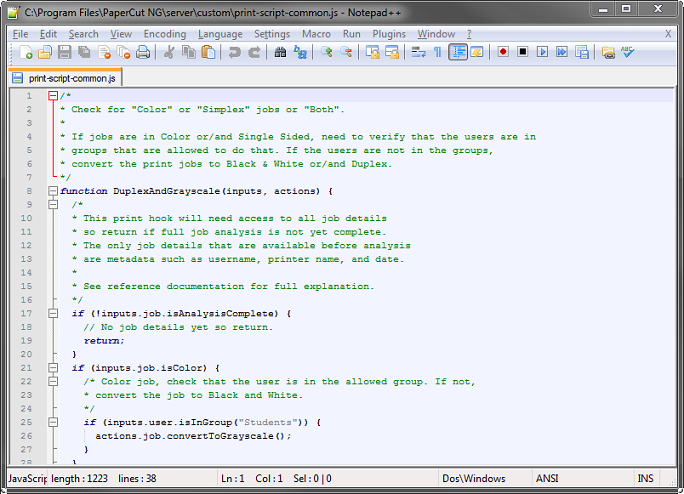This screenshot has height=494, width=684.
Task: Click "Ln : 1" in the status bar
Action: tap(233, 478)
